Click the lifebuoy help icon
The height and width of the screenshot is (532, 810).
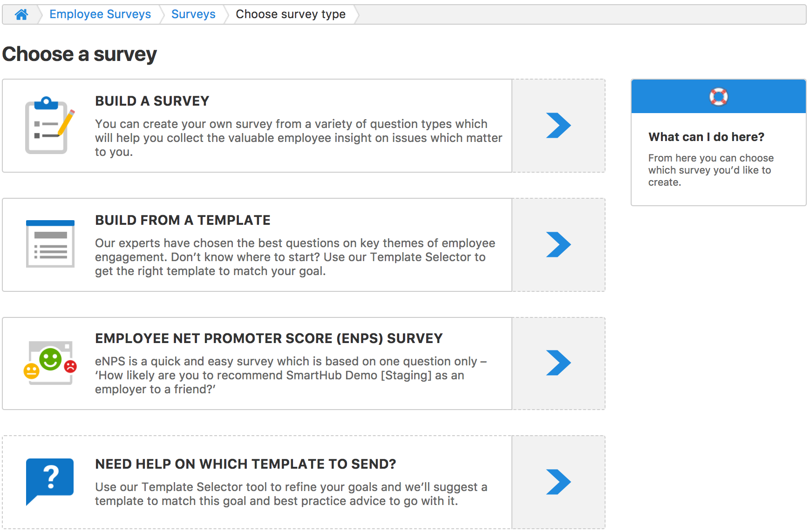[718, 97]
